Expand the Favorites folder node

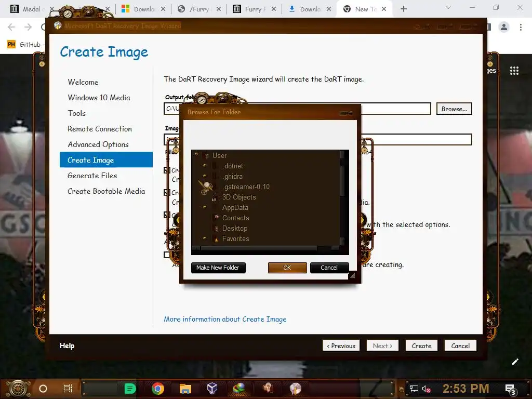[204, 238]
